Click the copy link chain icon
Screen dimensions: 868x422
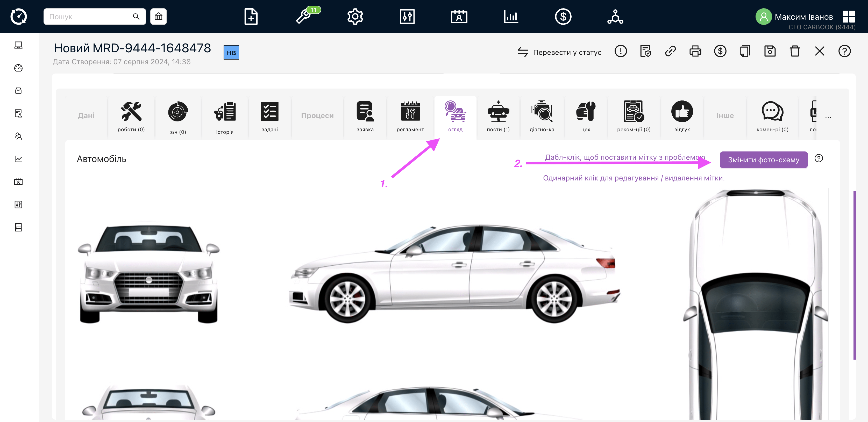(x=670, y=51)
